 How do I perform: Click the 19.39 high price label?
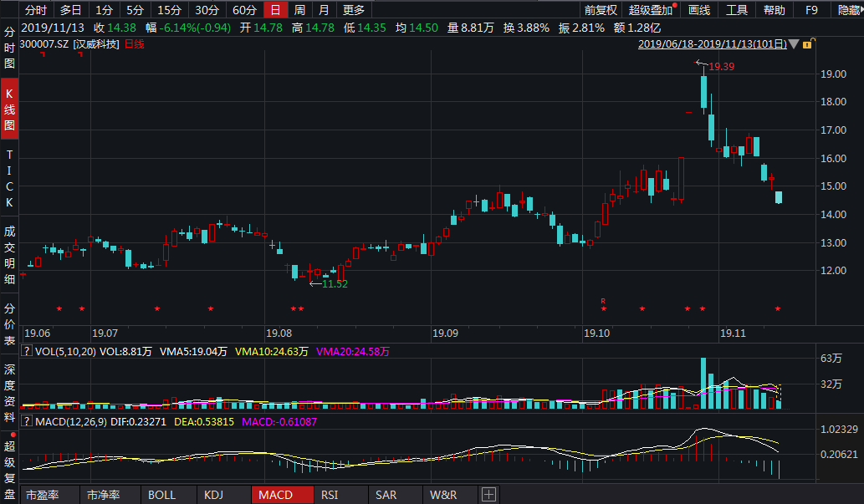721,67
